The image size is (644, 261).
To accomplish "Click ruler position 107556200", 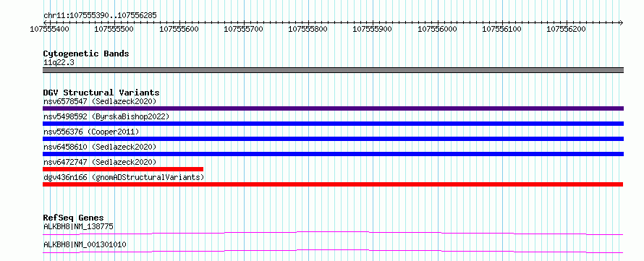I will coord(567,29).
